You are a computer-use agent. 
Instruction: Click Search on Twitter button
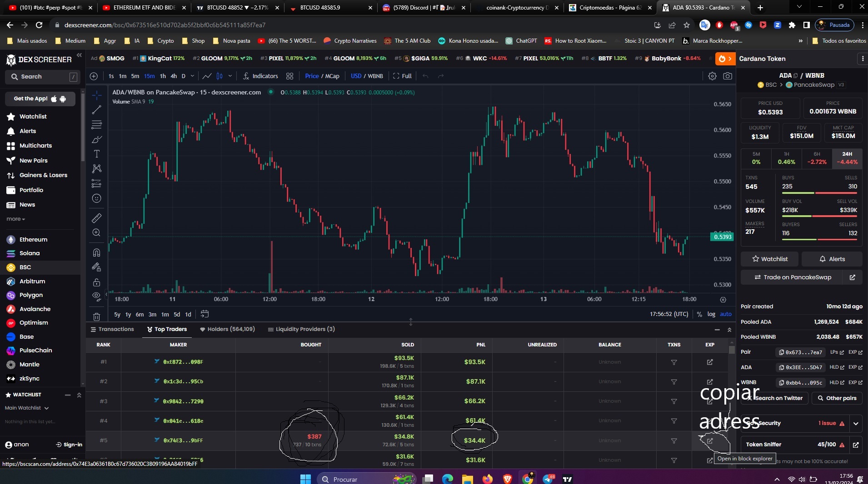click(774, 398)
